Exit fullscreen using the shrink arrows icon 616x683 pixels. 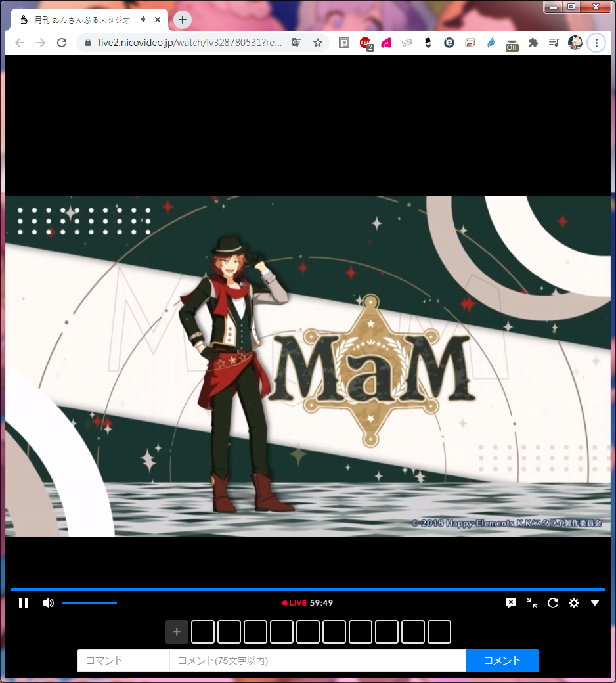tap(532, 603)
